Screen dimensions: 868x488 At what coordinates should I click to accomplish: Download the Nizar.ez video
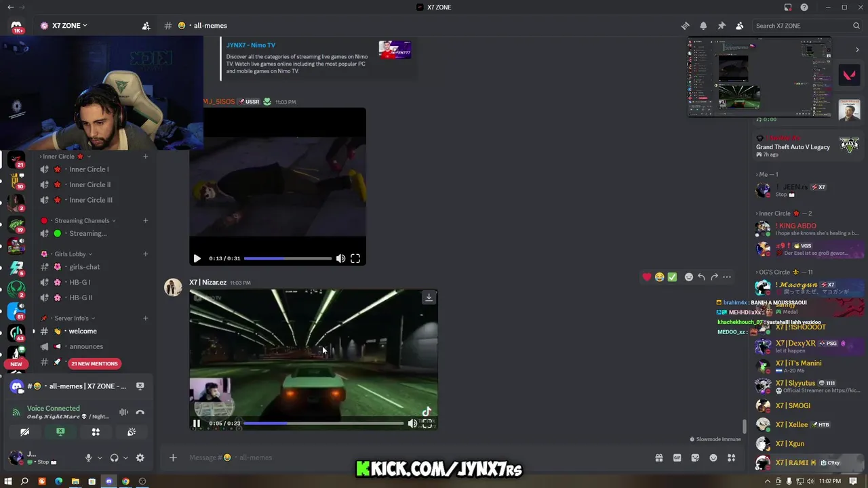pos(429,298)
